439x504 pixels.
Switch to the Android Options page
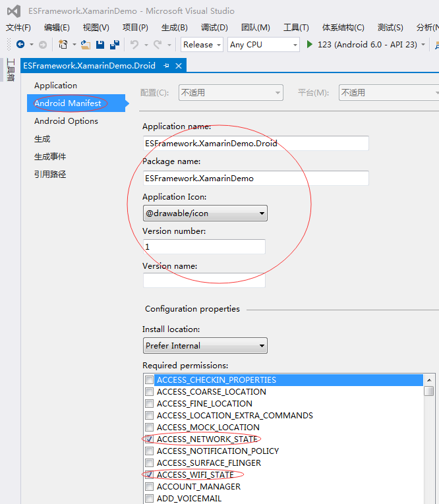(66, 121)
